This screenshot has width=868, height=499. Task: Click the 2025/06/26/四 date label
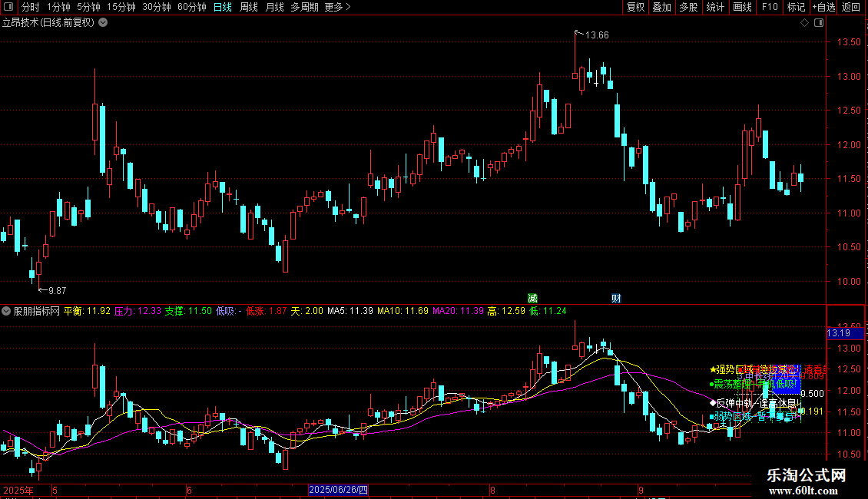[x=338, y=490]
